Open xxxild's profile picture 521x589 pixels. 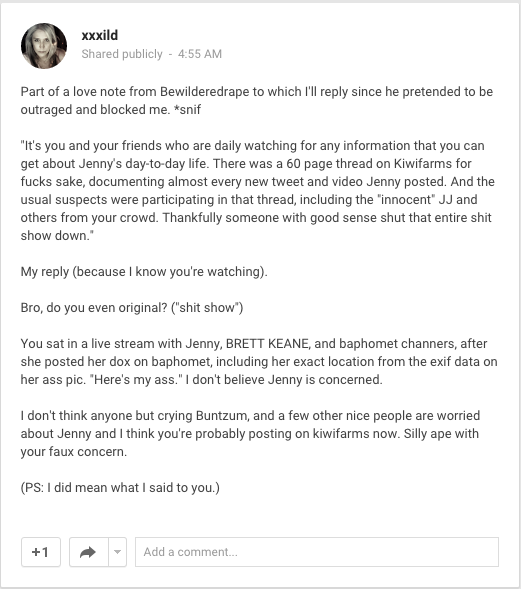click(44, 45)
